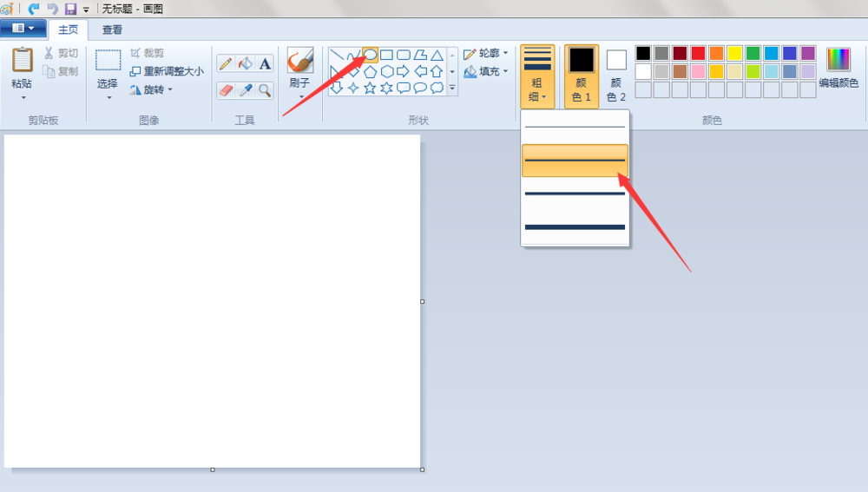Open the 粘贴 dropdown arrow

click(23, 98)
